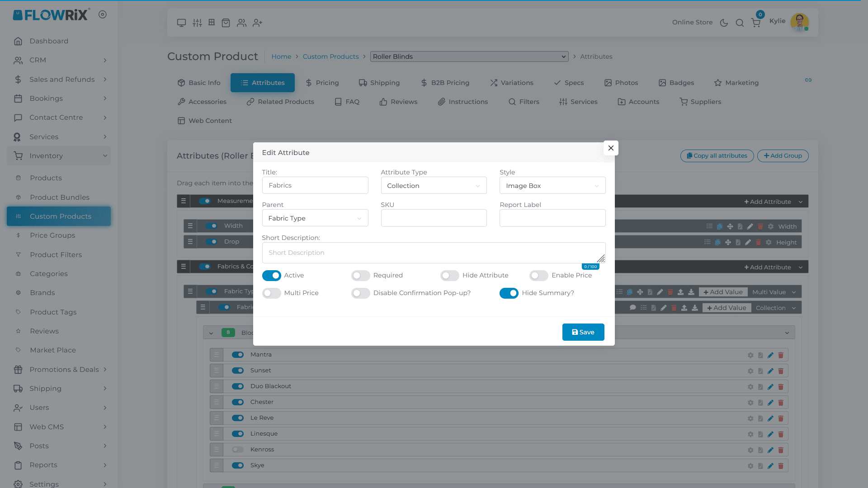Close the Edit Attribute dialog
Screen dimensions: 868x488
(611, 148)
